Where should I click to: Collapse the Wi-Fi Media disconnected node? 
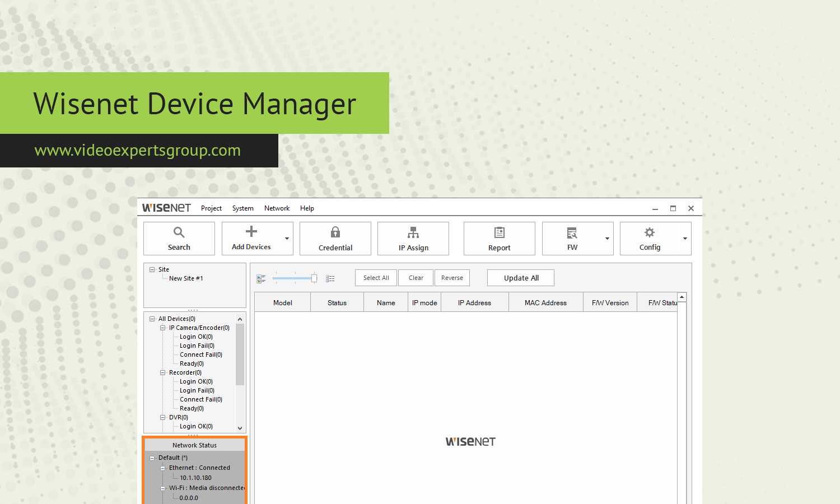click(x=163, y=488)
